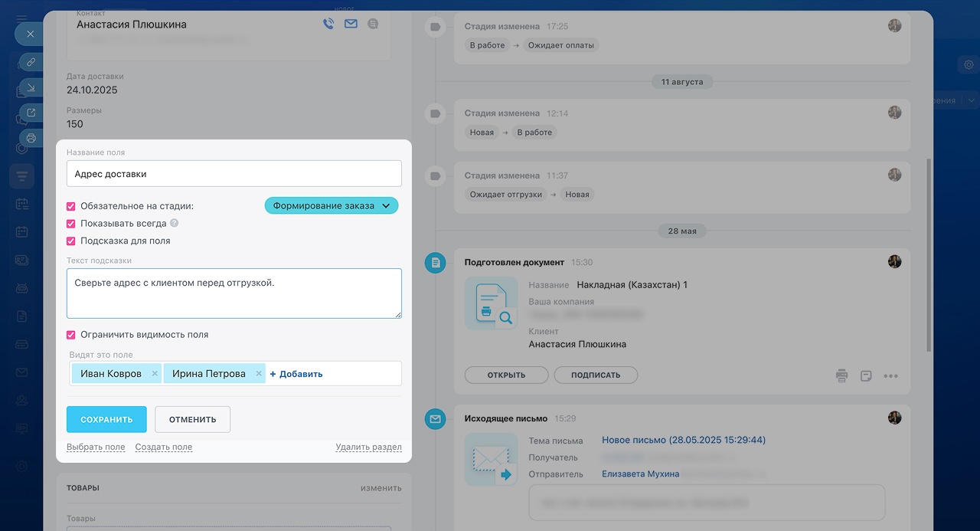Screen dimensions: 980x531
Task: Click the print icon in the left side panel
Action: [x=31, y=138]
